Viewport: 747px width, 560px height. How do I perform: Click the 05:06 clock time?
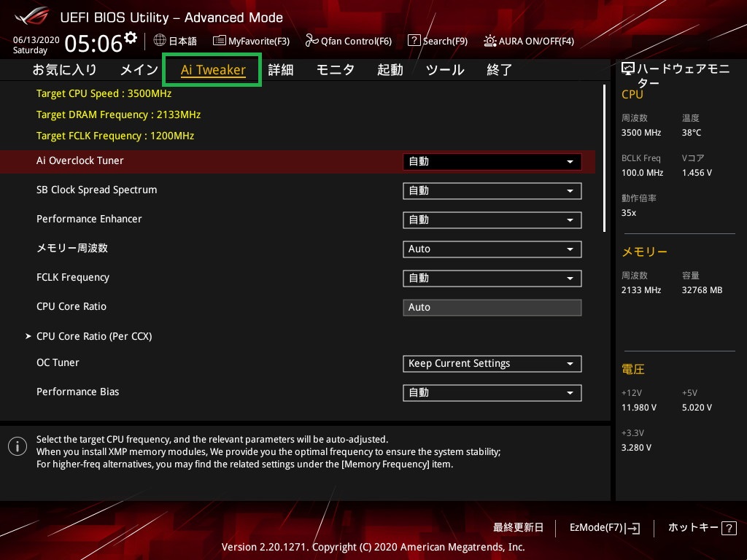94,43
